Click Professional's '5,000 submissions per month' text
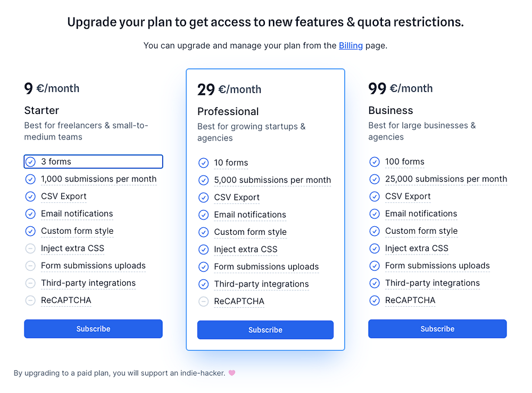The width and height of the screenshot is (532, 393). click(x=272, y=181)
